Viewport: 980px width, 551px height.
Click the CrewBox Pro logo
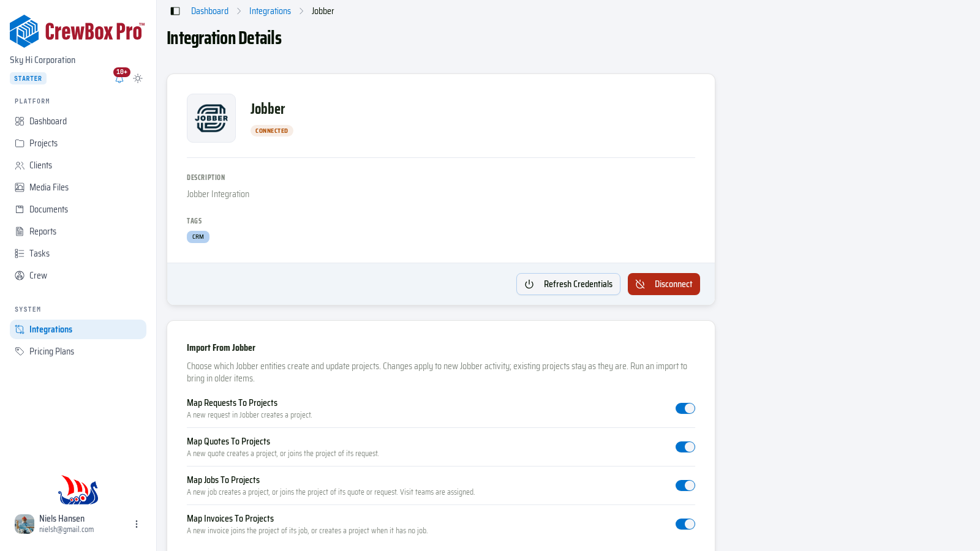click(x=77, y=31)
